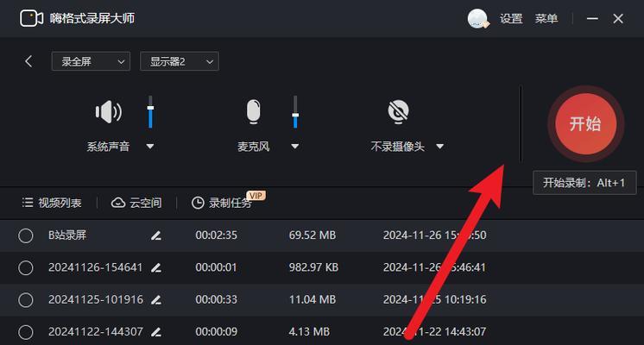Viewport: 644px width, 345px height.
Task: Click the 20241122-144307 file name
Action: click(96, 331)
